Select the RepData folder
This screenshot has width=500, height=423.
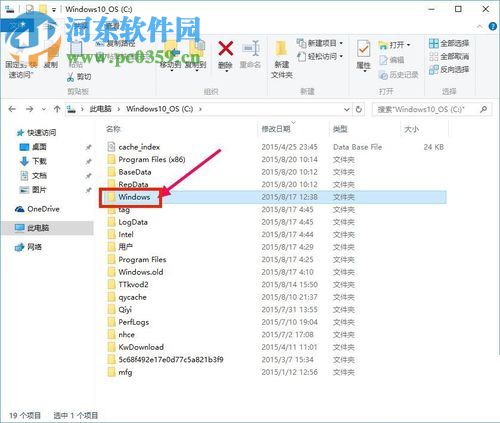(128, 184)
